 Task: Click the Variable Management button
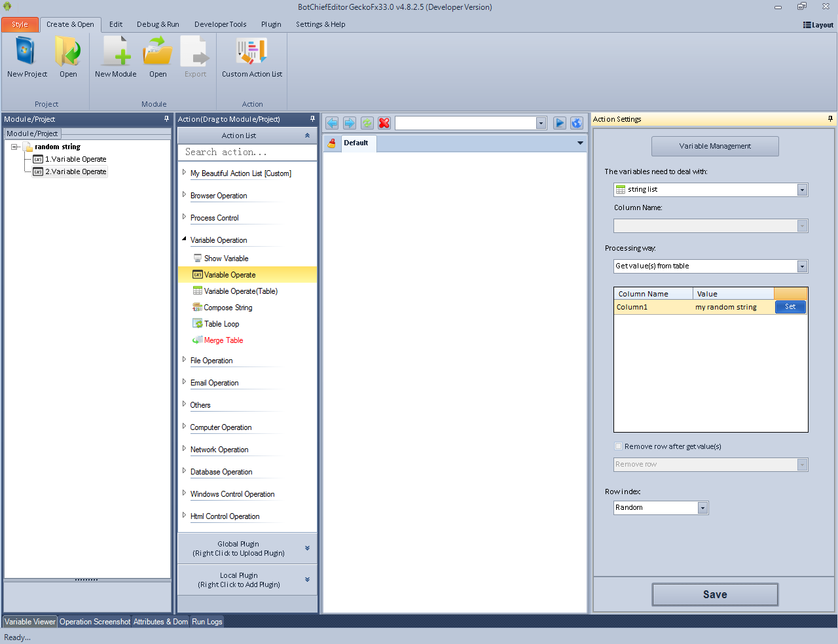[715, 146]
